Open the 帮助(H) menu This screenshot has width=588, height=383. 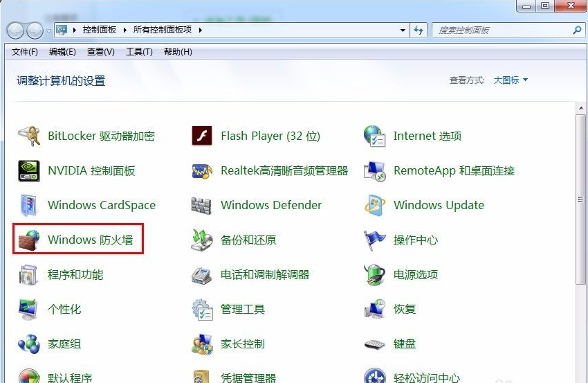pos(178,52)
